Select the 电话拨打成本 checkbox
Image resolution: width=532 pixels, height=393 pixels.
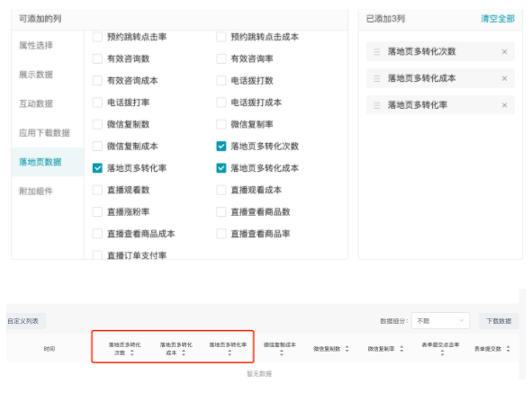click(221, 103)
